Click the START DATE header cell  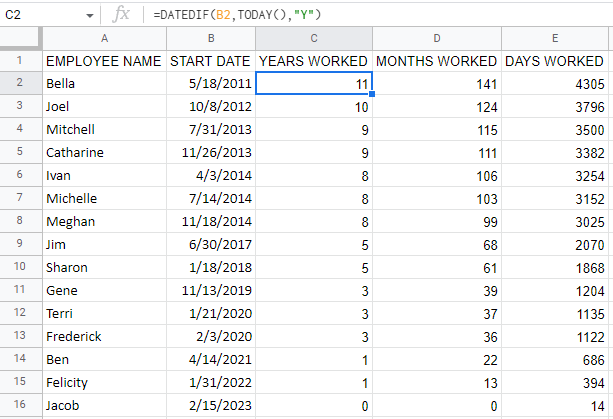click(211, 61)
